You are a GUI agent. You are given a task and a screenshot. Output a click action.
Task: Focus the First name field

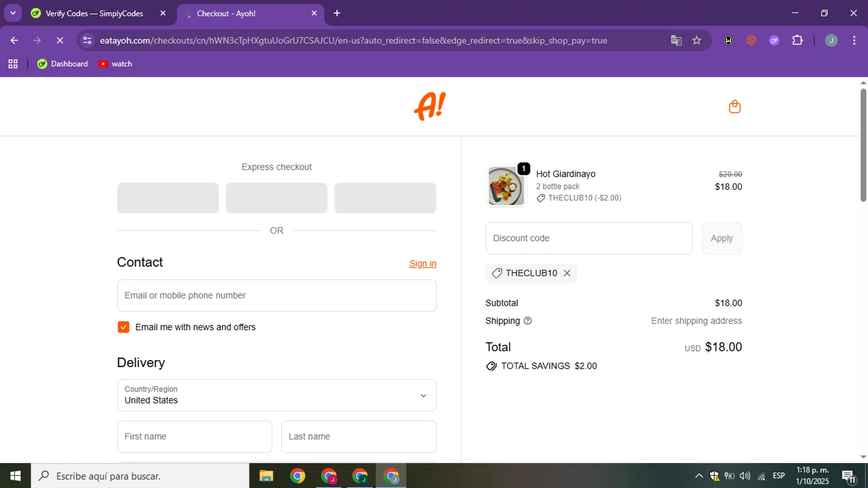[x=194, y=436]
